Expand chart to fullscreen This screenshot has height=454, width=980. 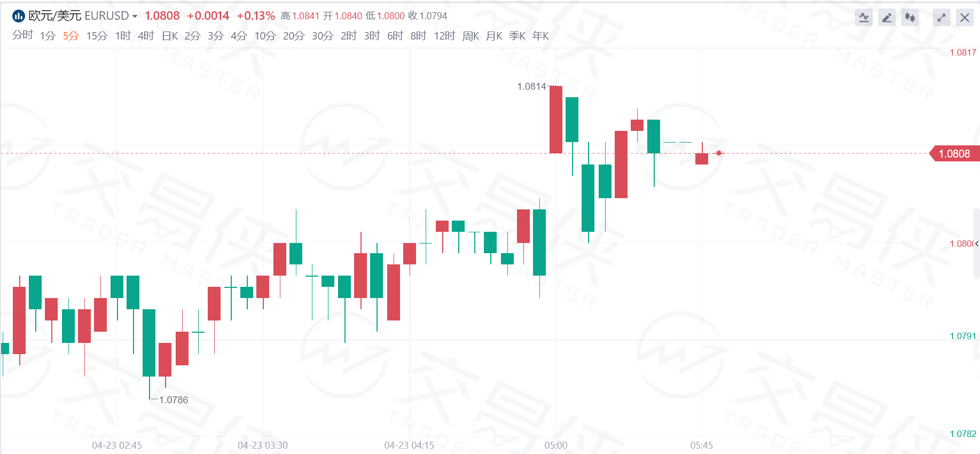941,18
